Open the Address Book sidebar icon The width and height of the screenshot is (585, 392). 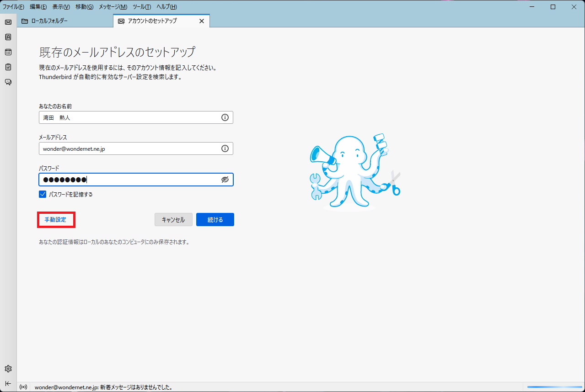click(x=8, y=37)
